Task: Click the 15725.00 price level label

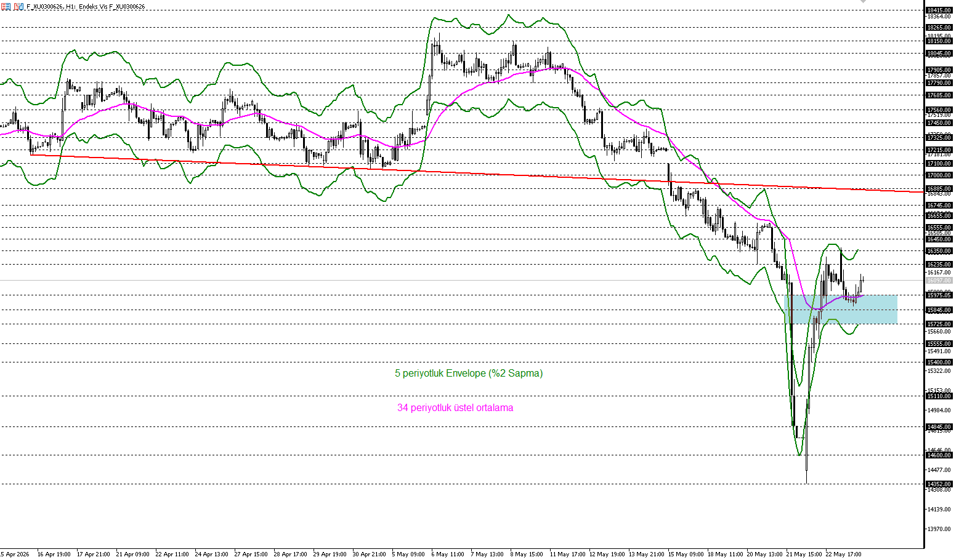Action: point(939,324)
